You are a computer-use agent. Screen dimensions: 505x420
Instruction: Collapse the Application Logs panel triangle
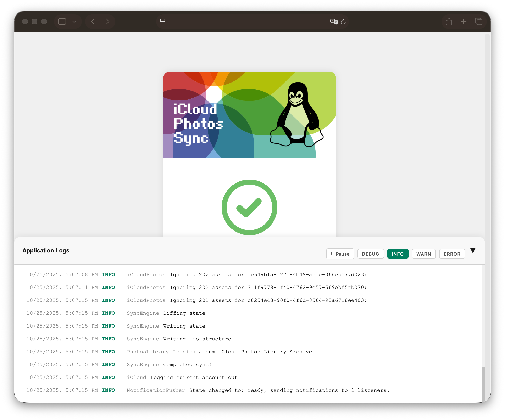tap(473, 251)
